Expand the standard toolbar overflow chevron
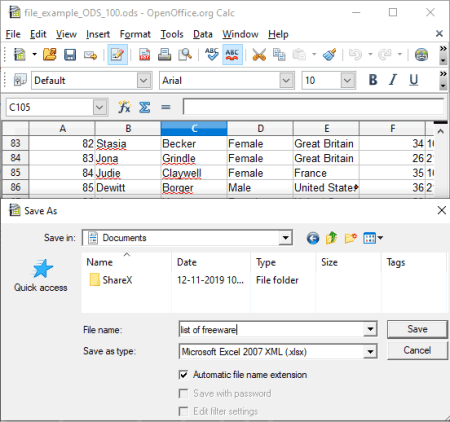 [x=443, y=49]
